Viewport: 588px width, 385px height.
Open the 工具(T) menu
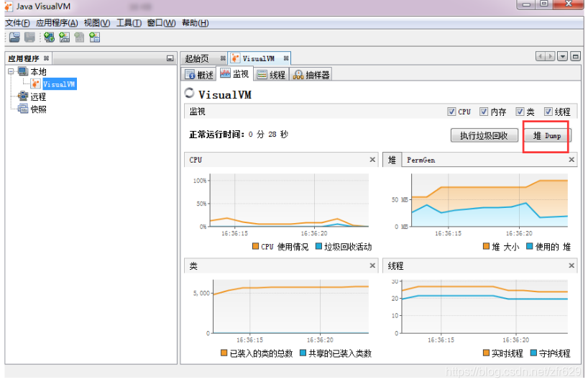coord(129,23)
